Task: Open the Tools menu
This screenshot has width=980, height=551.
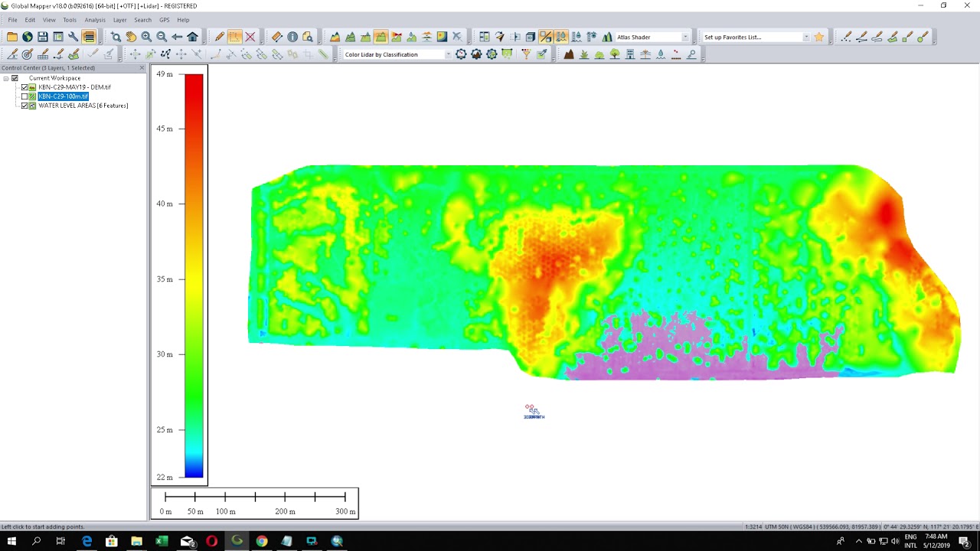Action: [70, 20]
